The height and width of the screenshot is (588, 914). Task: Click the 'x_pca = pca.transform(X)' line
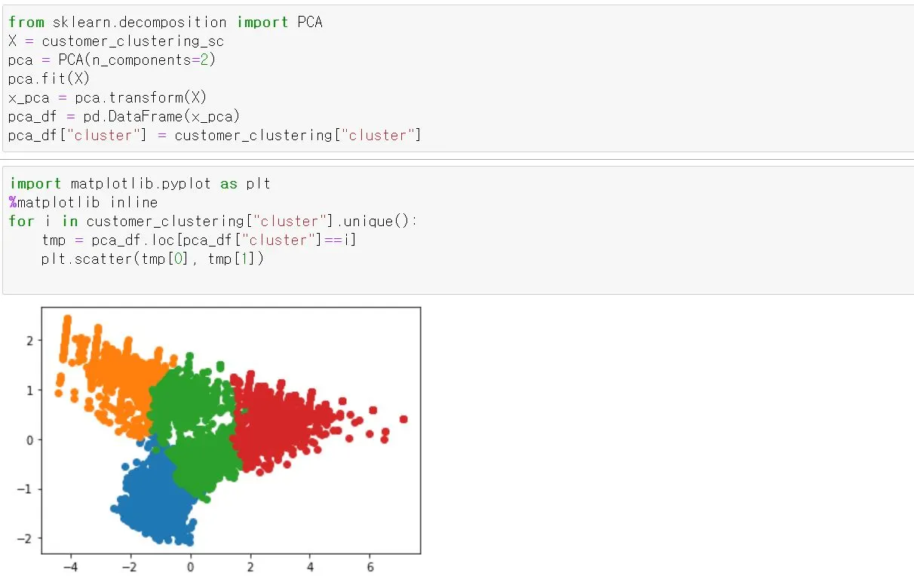108,97
